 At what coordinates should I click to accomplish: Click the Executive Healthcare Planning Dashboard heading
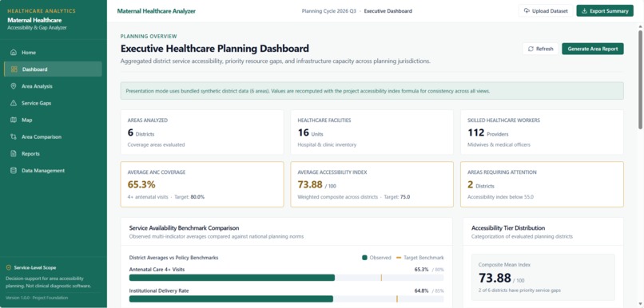214,49
